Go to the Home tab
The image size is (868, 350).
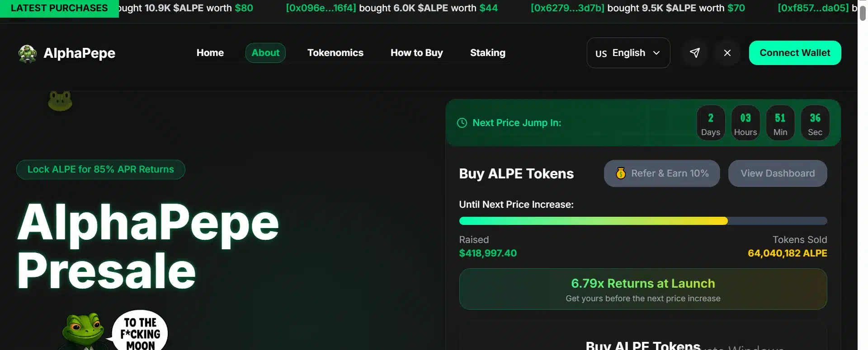[210, 53]
